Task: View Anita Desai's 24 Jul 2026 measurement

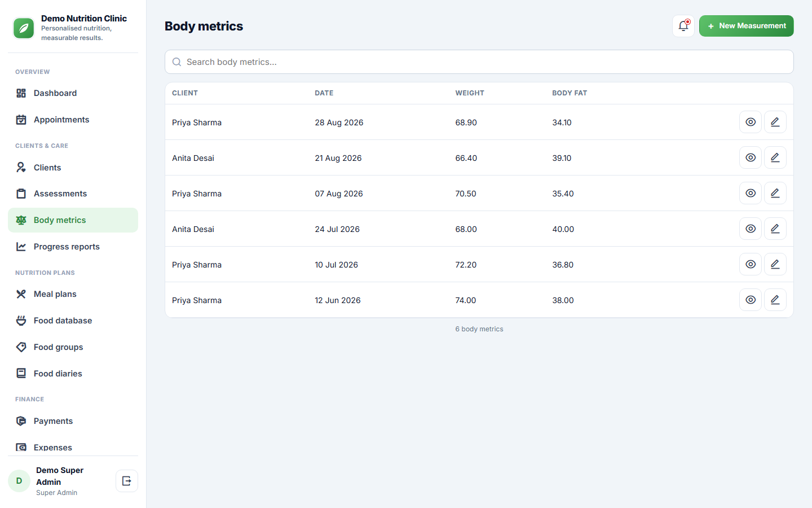Action: [751, 229]
